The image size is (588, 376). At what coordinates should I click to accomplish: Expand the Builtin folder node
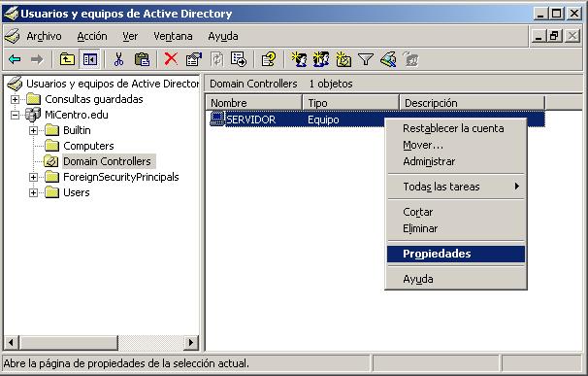33,130
